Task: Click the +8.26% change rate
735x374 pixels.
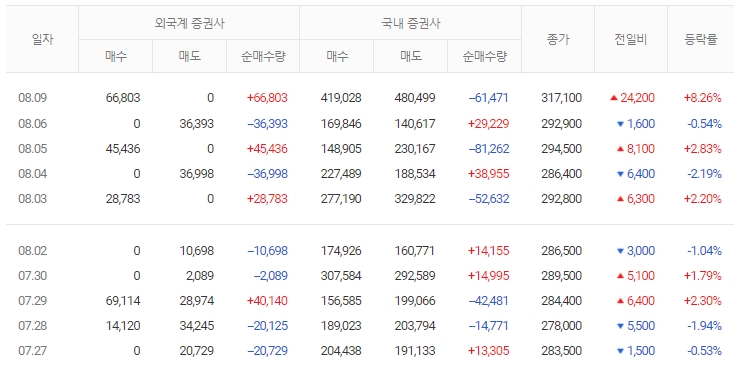Action: (x=703, y=98)
